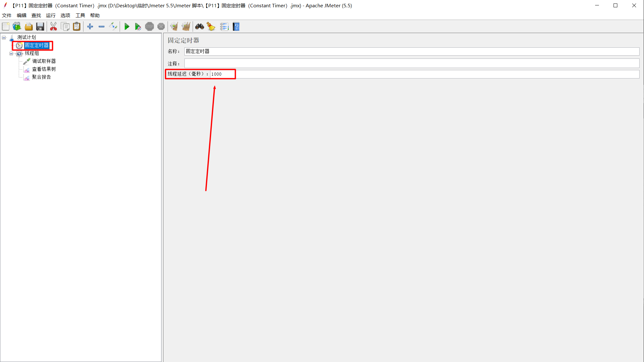Image resolution: width=644 pixels, height=362 pixels.
Task: Click the Open file folder icon
Action: point(29,27)
